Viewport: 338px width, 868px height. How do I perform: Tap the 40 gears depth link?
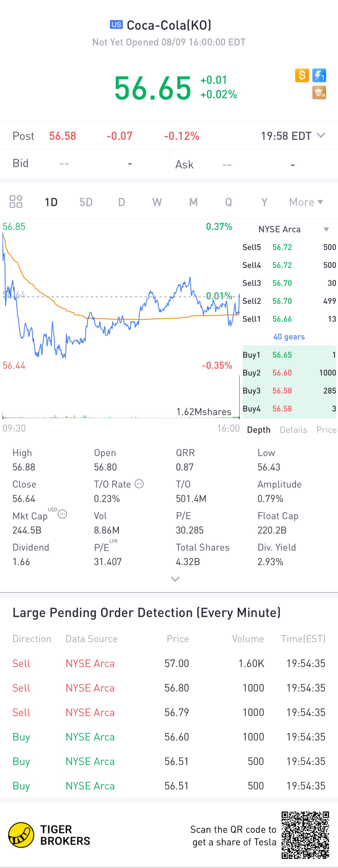[289, 337]
